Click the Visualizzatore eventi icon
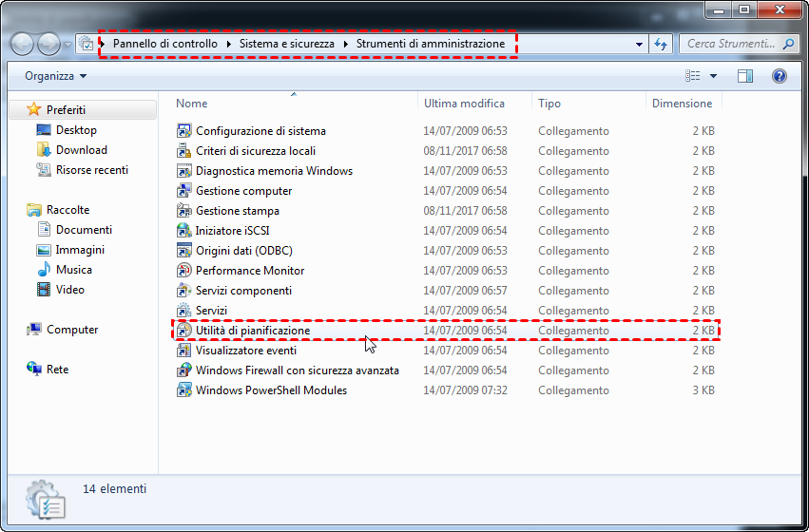The width and height of the screenshot is (809, 532). (184, 351)
